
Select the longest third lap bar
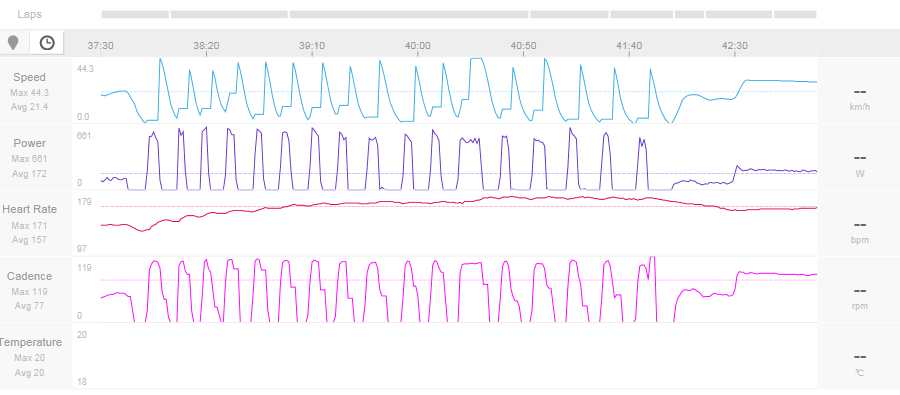click(x=409, y=14)
